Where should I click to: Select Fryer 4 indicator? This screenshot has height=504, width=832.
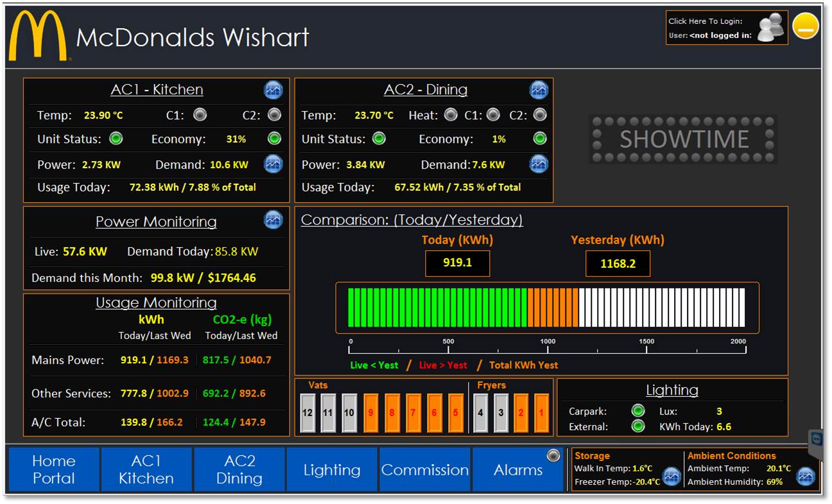coord(480,413)
